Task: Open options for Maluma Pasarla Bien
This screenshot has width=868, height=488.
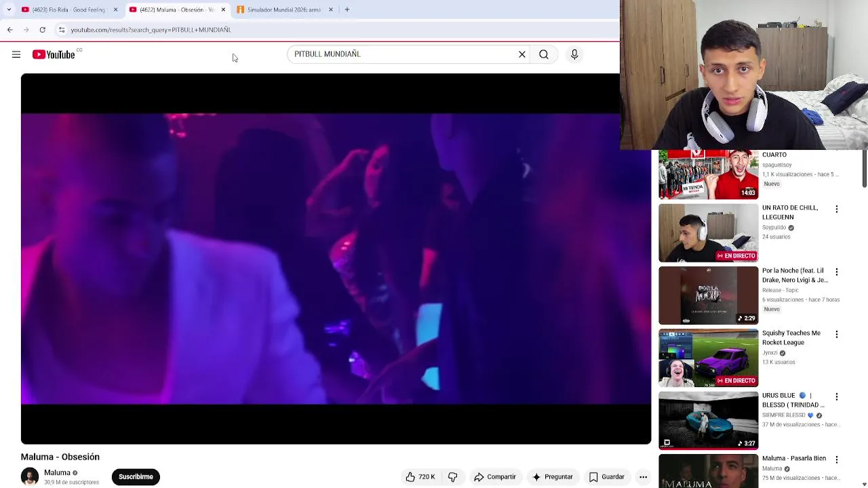Action: [x=836, y=460]
